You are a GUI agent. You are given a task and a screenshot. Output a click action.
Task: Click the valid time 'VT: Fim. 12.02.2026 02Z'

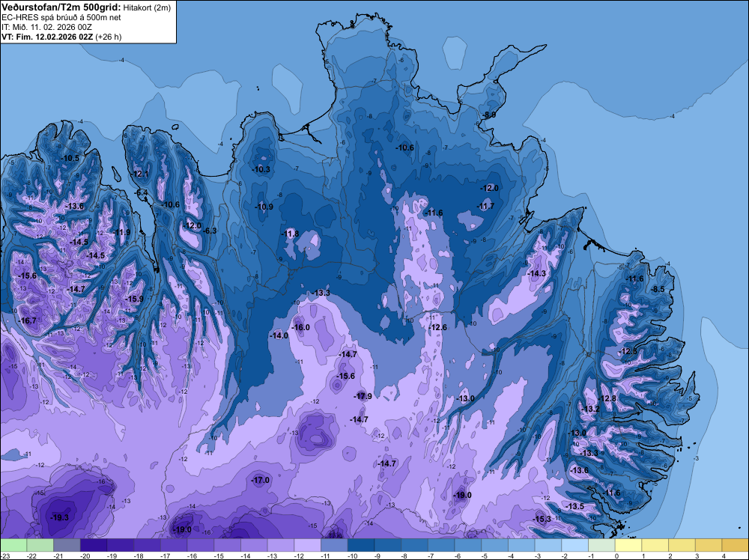(47, 37)
